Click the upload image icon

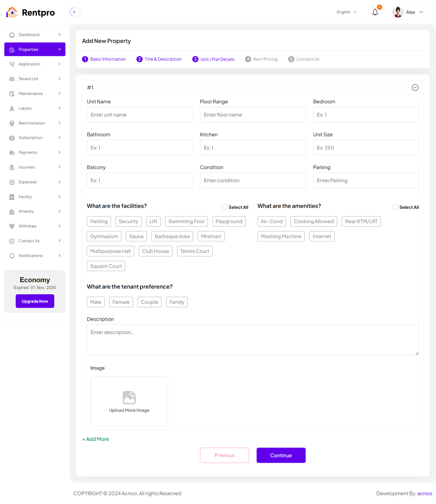[x=129, y=397]
